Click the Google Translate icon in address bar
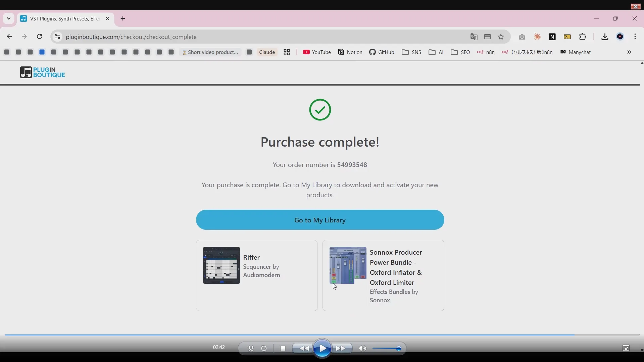Screen dimensions: 644x362 click(474, 37)
